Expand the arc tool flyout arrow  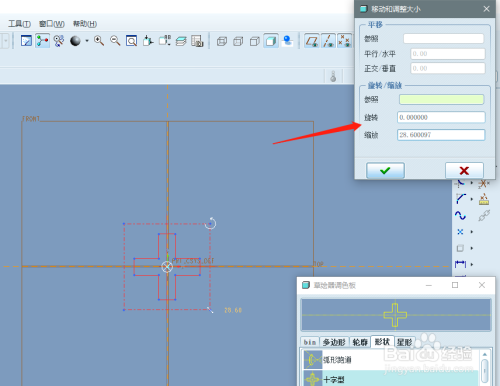click(472, 199)
